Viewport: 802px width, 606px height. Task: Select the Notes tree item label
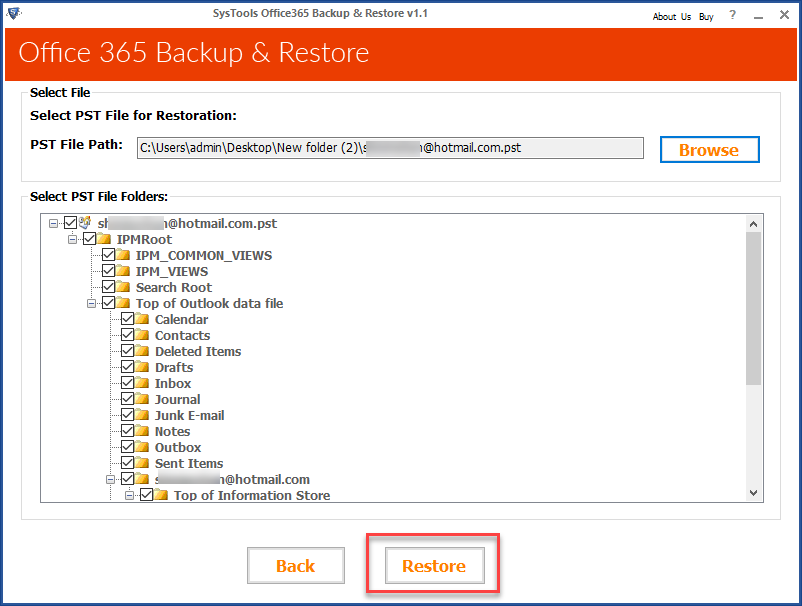pyautogui.click(x=172, y=432)
